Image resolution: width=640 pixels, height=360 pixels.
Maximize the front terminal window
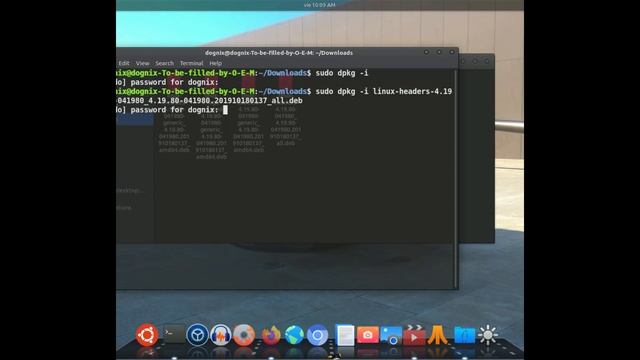tap(439, 52)
